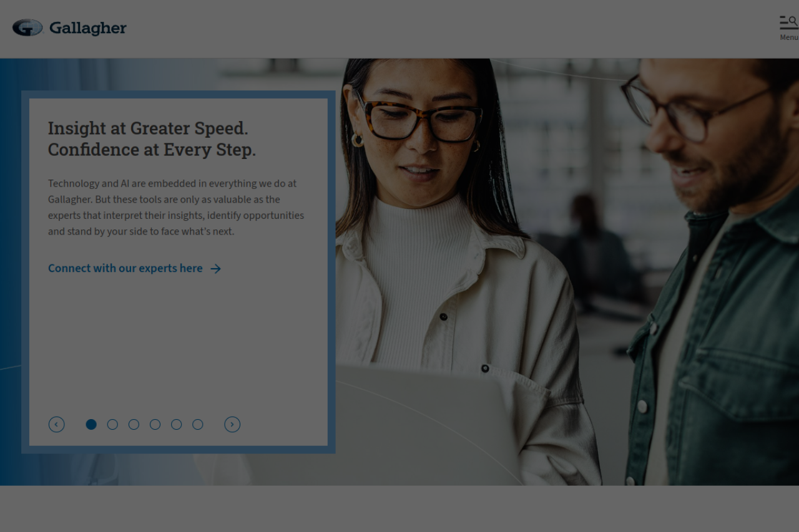799x532 pixels.
Task: Click the Menu label text
Action: click(789, 37)
